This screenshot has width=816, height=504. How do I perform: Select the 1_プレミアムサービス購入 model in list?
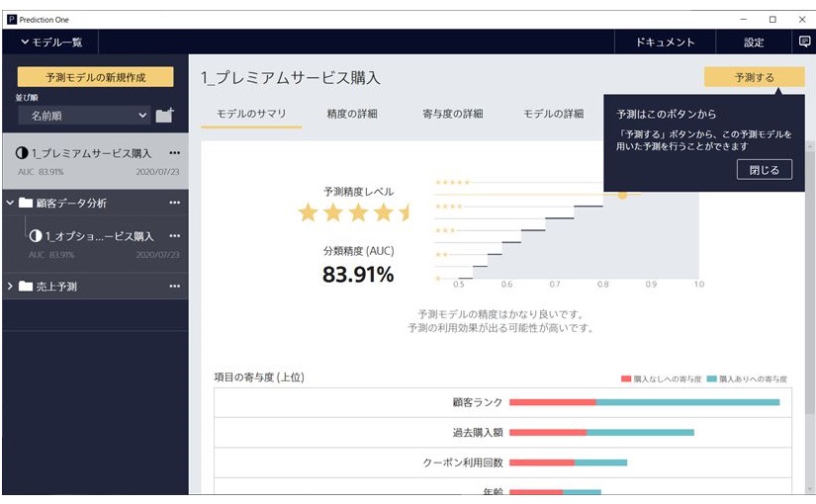[96, 161]
